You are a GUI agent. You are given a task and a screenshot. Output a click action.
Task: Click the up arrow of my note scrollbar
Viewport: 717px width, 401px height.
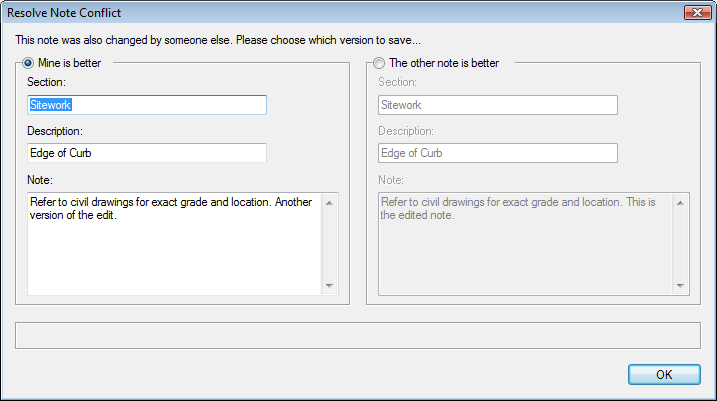(x=329, y=203)
